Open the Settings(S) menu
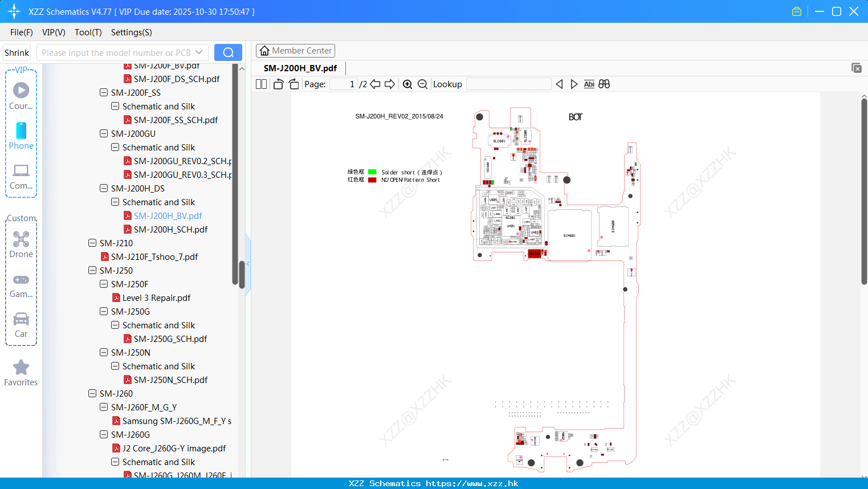The height and width of the screenshot is (489, 868). click(x=132, y=32)
